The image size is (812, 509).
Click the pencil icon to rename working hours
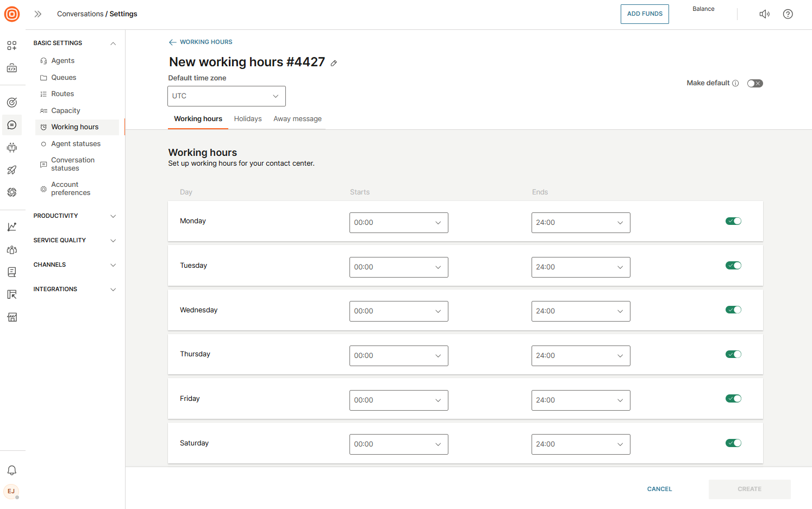click(x=334, y=63)
